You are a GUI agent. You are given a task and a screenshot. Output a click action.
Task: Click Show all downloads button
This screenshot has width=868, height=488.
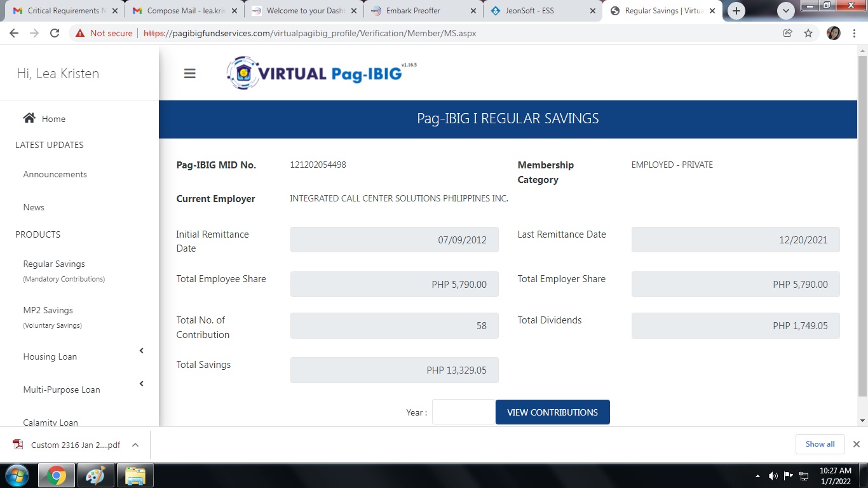coord(820,444)
